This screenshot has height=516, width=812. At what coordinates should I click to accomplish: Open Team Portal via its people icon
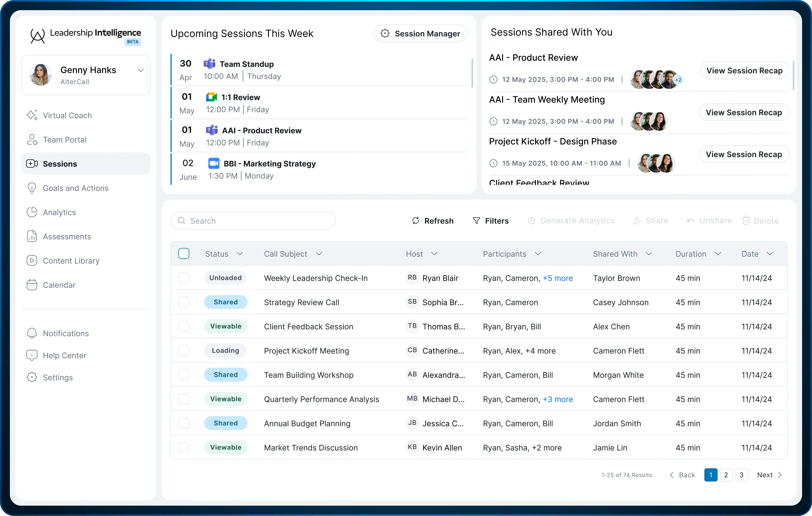point(32,140)
